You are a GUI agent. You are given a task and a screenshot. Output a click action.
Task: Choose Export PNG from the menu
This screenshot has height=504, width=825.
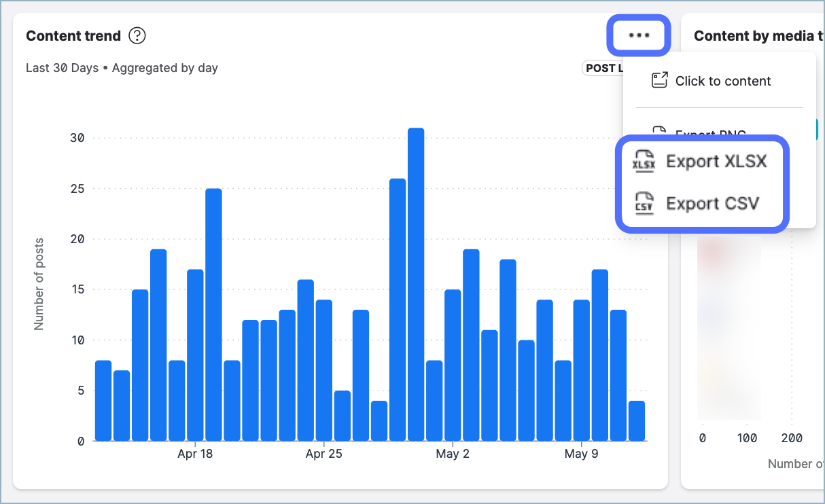point(711,134)
